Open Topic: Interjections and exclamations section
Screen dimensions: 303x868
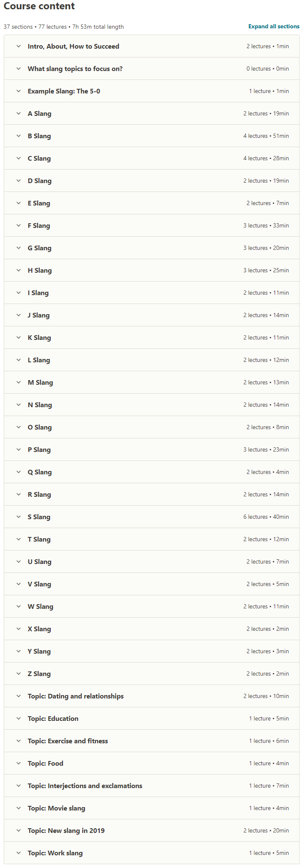pos(152,786)
